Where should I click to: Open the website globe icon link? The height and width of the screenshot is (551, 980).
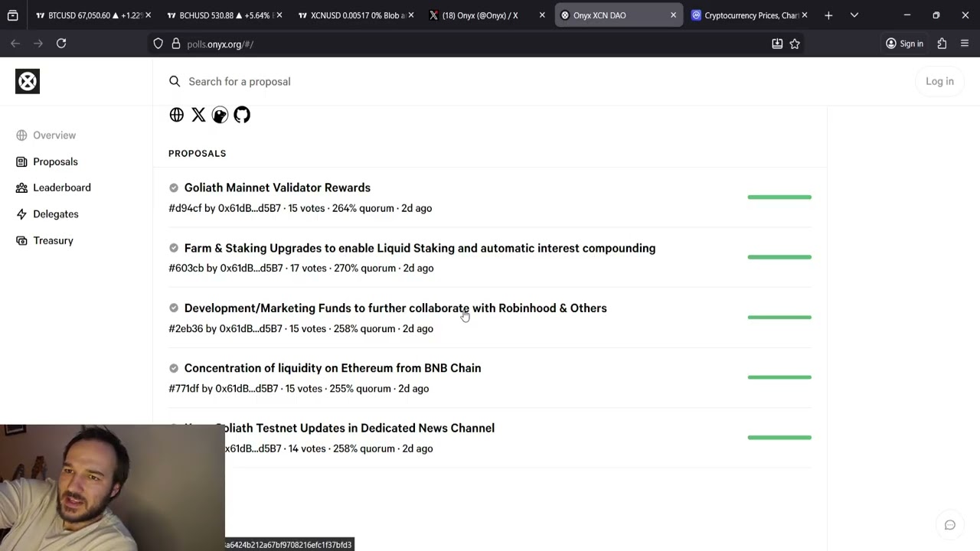tap(177, 115)
